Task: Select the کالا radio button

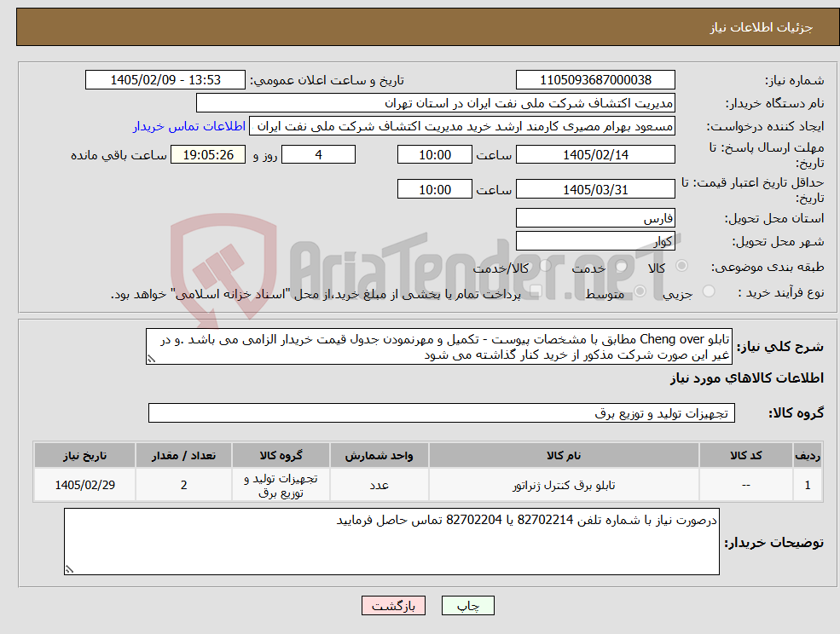Action: coord(682,266)
